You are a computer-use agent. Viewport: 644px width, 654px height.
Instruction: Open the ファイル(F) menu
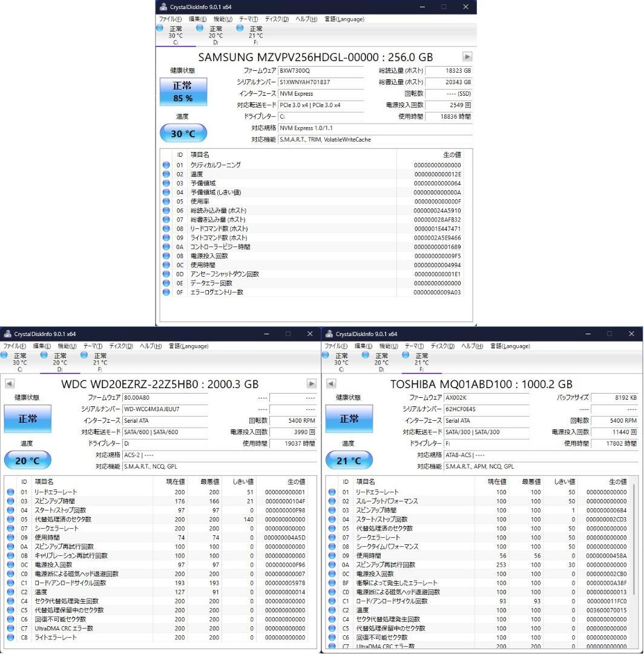pos(166,19)
